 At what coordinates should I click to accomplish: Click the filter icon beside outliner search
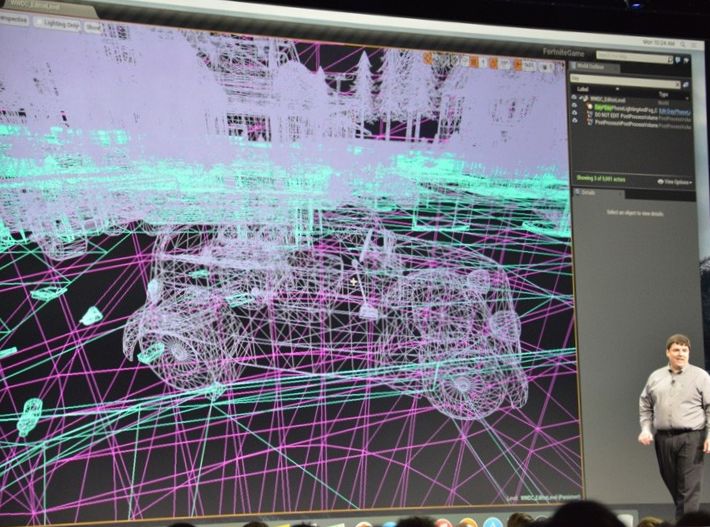pos(686,85)
